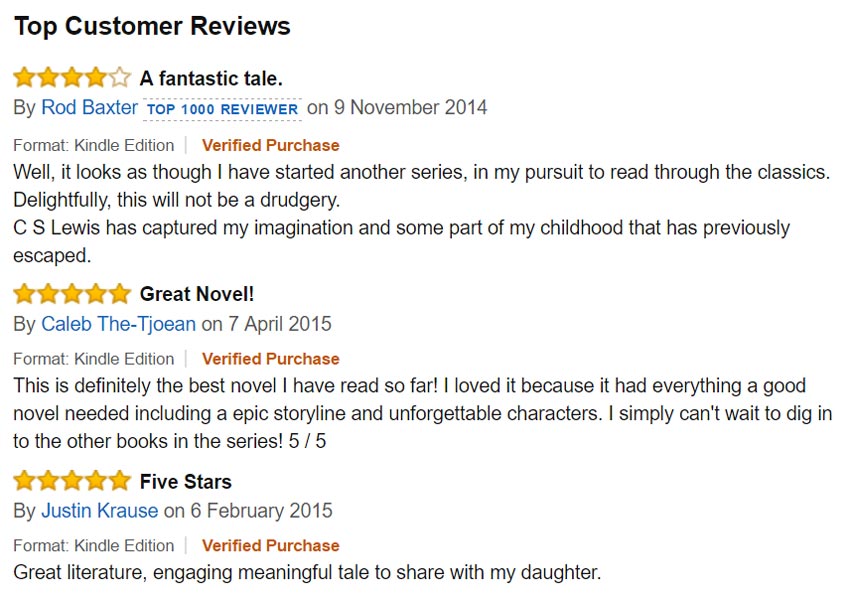The height and width of the screenshot is (599, 850).
Task: Open the 'Great Novel!' review title
Action: point(197,294)
